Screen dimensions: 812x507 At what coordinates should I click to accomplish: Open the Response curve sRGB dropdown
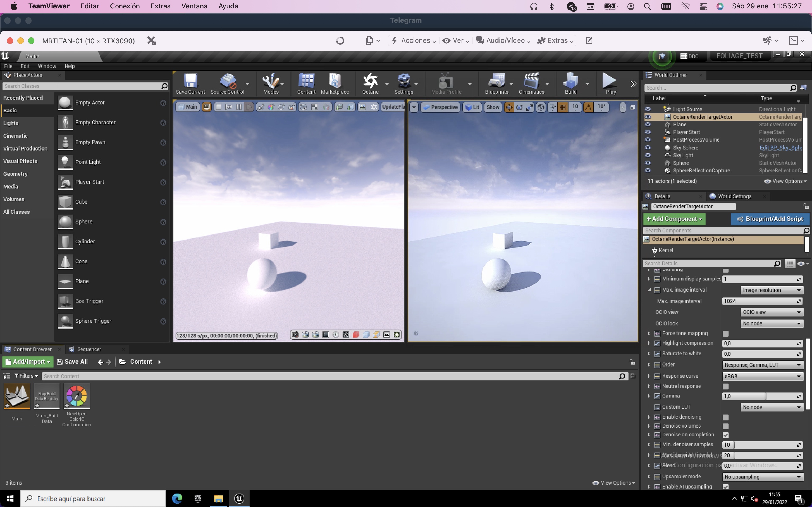[762, 376]
